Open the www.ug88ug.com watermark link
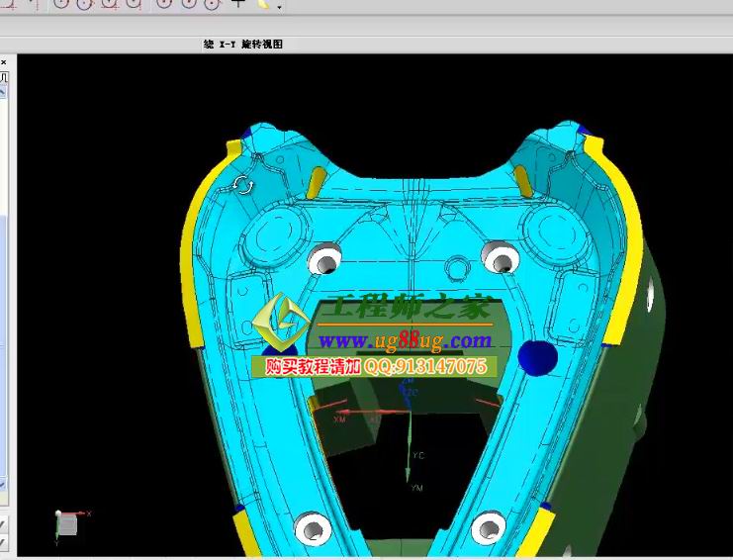This screenshot has width=733, height=560. tap(406, 341)
